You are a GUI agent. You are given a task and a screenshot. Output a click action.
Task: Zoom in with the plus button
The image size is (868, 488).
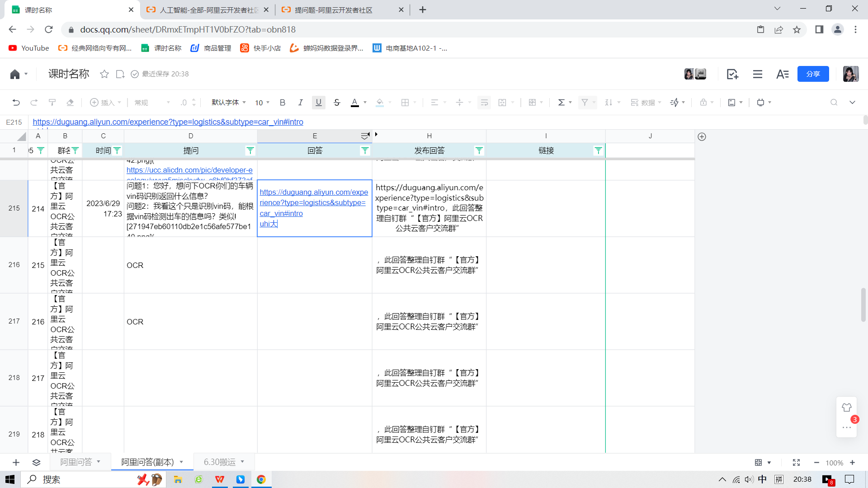[852, 462]
